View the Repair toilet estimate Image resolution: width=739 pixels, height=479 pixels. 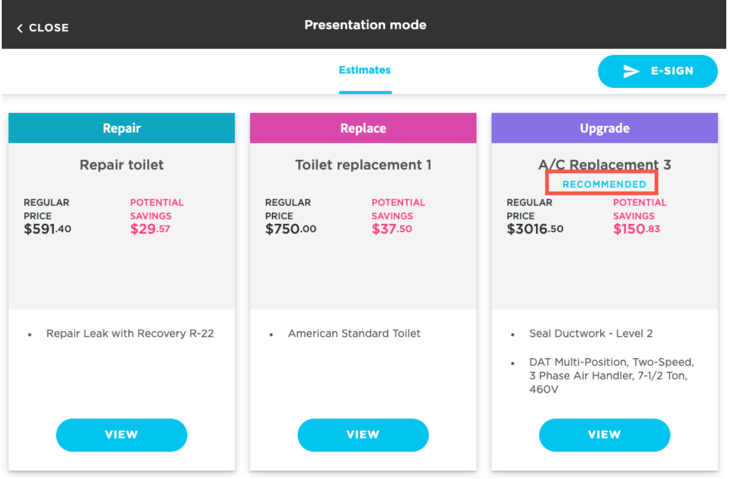click(121, 435)
